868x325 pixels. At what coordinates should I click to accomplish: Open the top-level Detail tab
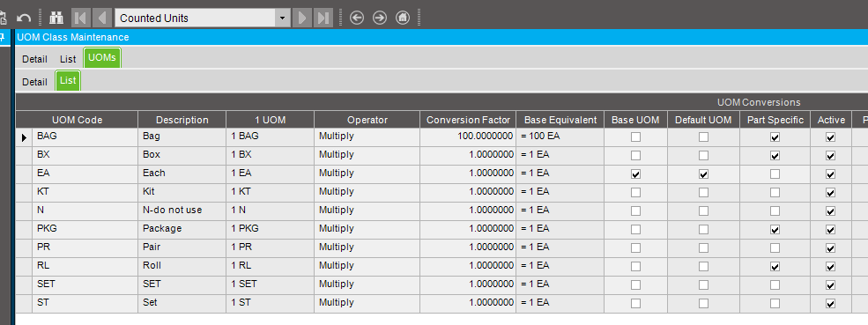point(34,59)
